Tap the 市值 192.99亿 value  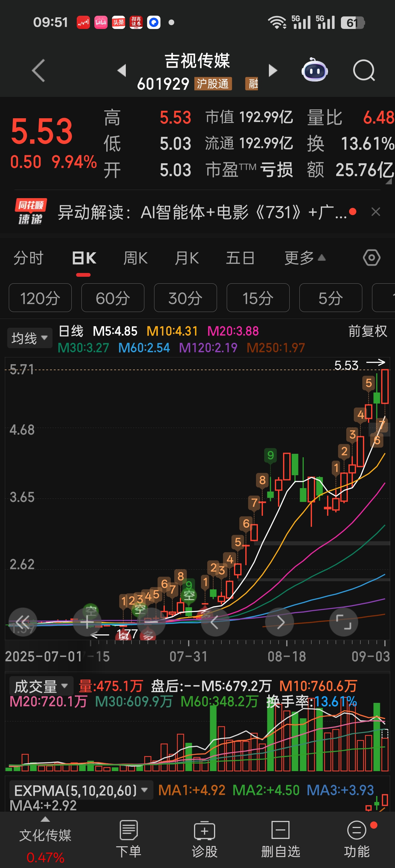[x=266, y=117]
